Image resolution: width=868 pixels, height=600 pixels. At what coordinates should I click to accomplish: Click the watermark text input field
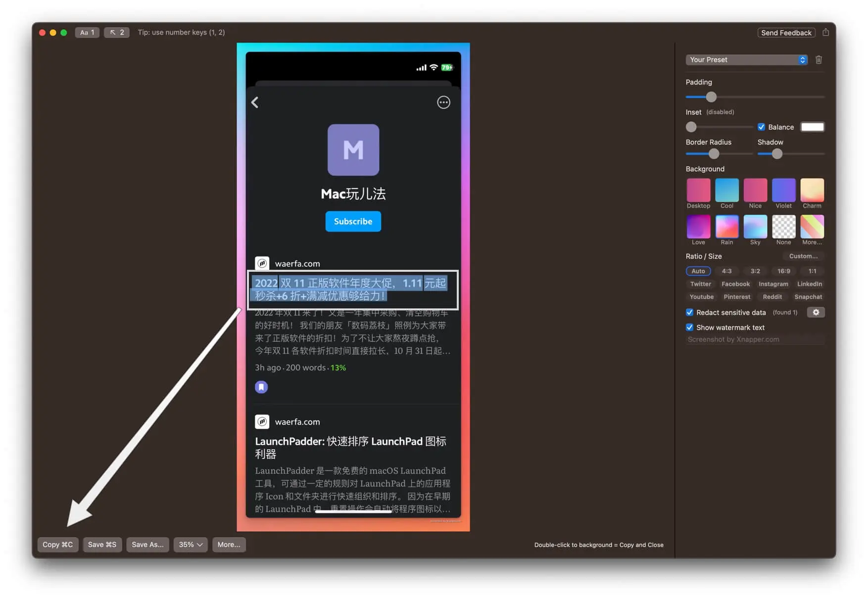click(x=755, y=340)
